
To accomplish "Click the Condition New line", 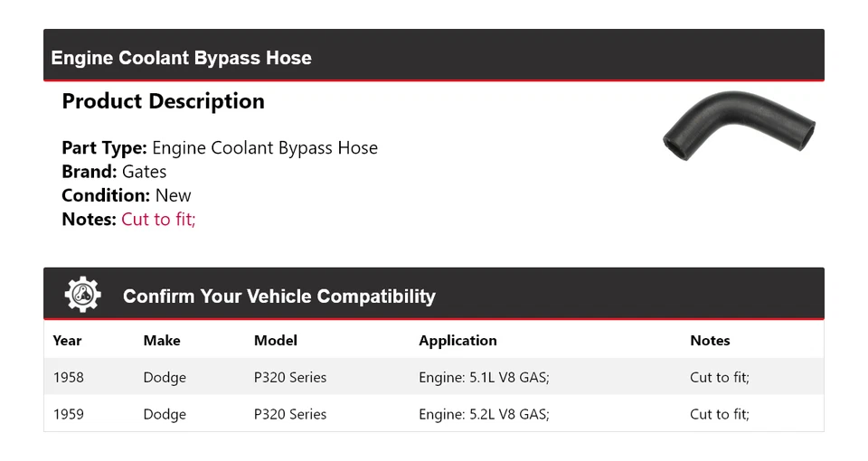I will 127,195.
